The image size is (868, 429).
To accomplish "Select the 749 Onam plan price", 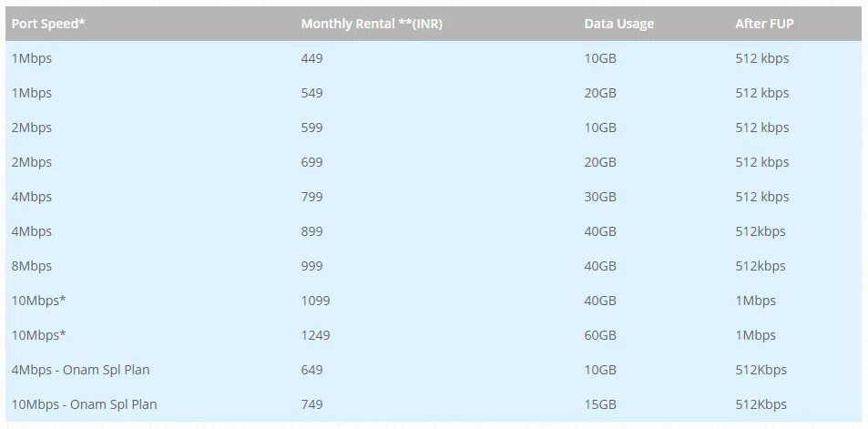I will coord(311,404).
